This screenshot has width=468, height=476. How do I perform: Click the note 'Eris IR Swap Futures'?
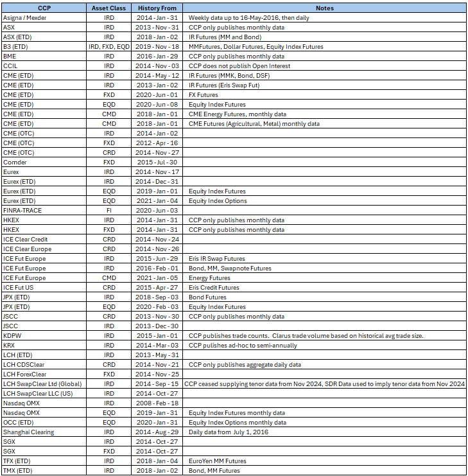[325, 259]
